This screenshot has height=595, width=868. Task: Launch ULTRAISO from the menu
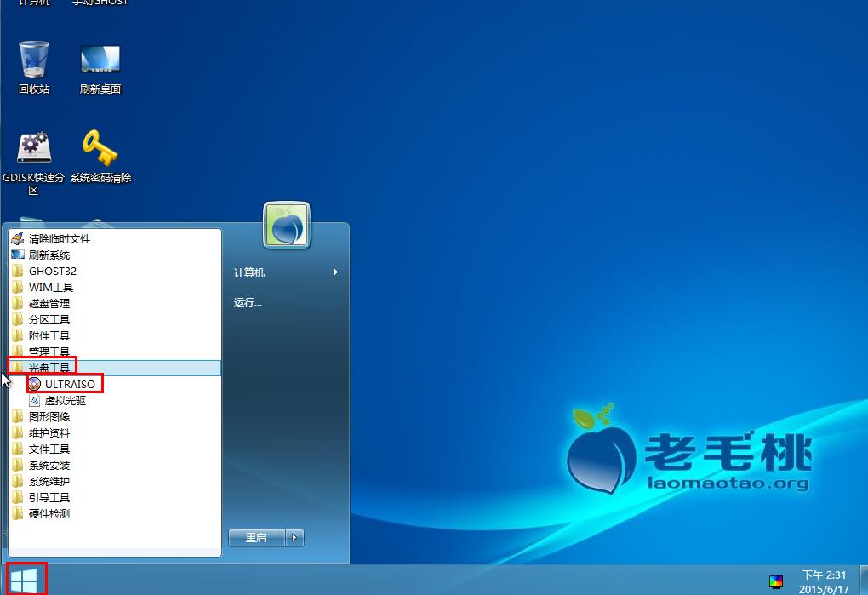[x=70, y=384]
